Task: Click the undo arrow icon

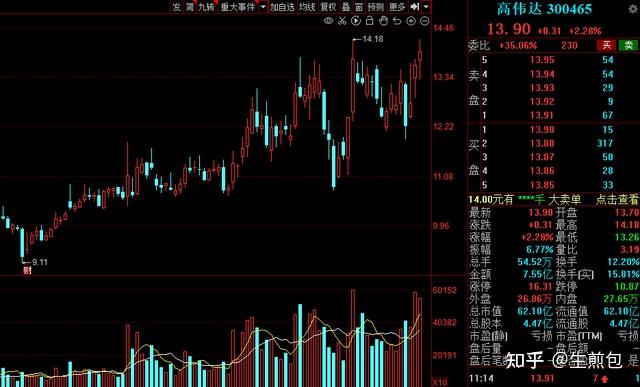Action: pos(397,20)
